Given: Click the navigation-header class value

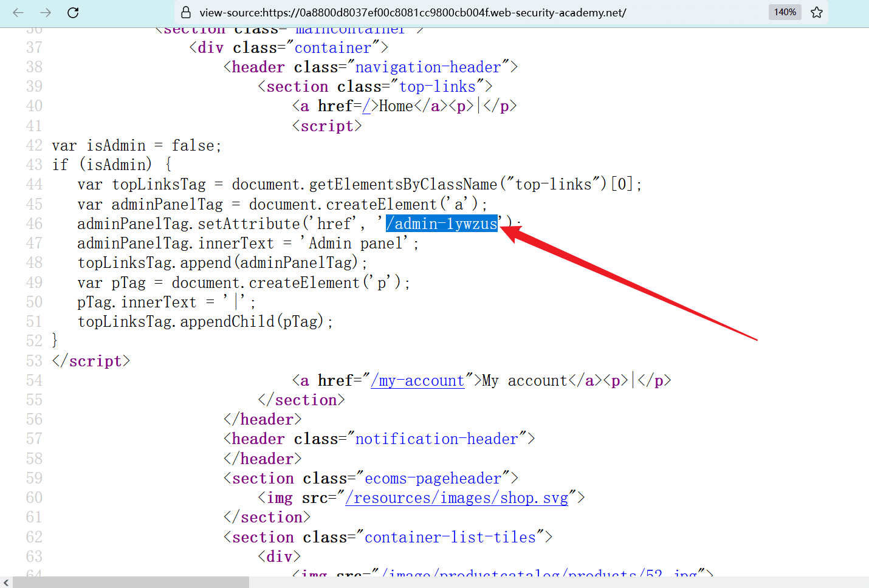Looking at the screenshot, I should point(428,67).
